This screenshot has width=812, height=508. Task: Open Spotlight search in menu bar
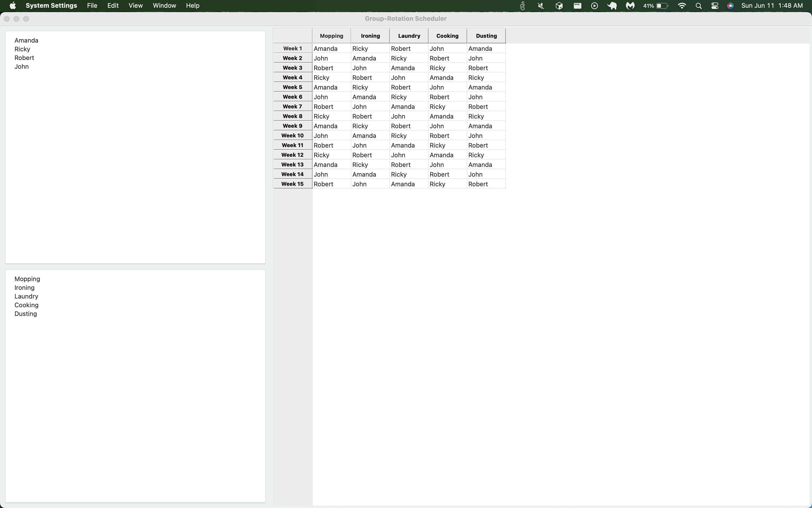tap(699, 6)
